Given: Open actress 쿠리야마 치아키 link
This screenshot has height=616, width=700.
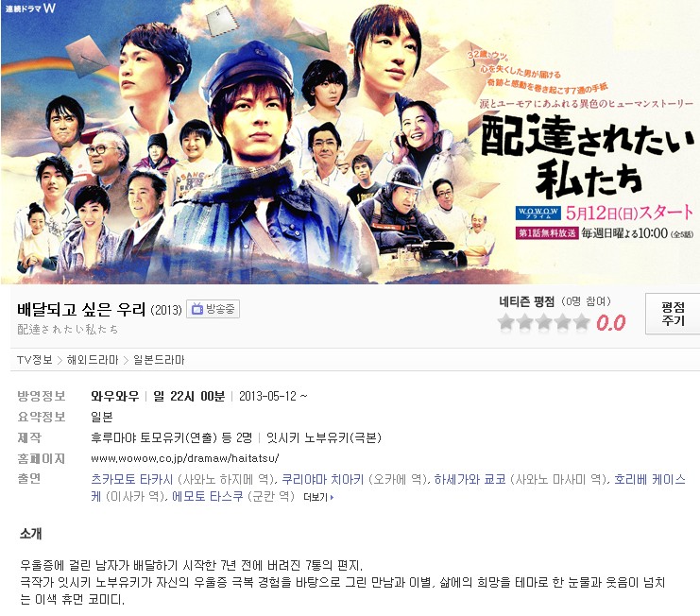Looking at the screenshot, I should click(323, 479).
